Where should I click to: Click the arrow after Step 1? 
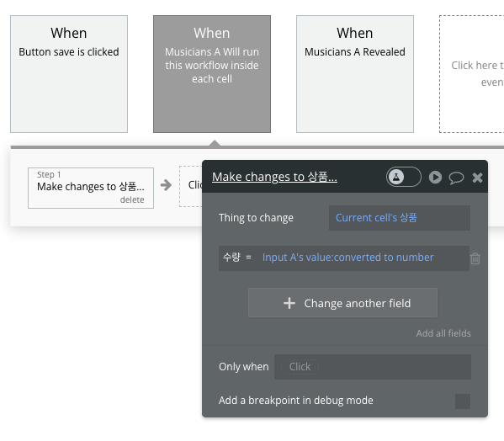pyautogui.click(x=166, y=185)
